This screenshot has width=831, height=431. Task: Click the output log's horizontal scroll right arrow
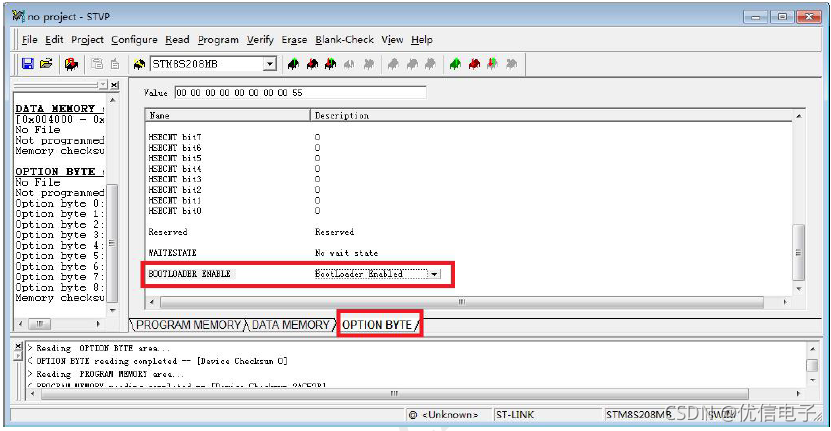tap(798, 394)
